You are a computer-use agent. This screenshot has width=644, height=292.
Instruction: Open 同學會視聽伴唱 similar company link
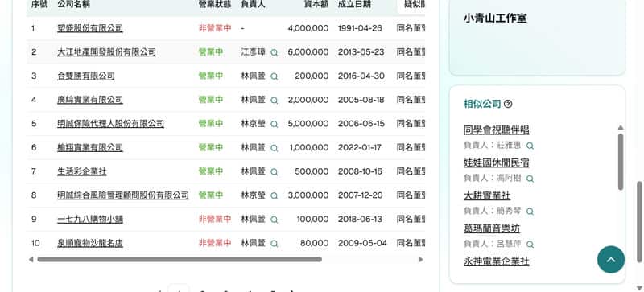(496, 130)
